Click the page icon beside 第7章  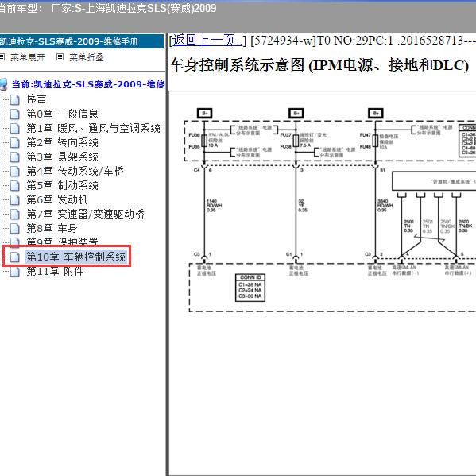(x=14, y=214)
